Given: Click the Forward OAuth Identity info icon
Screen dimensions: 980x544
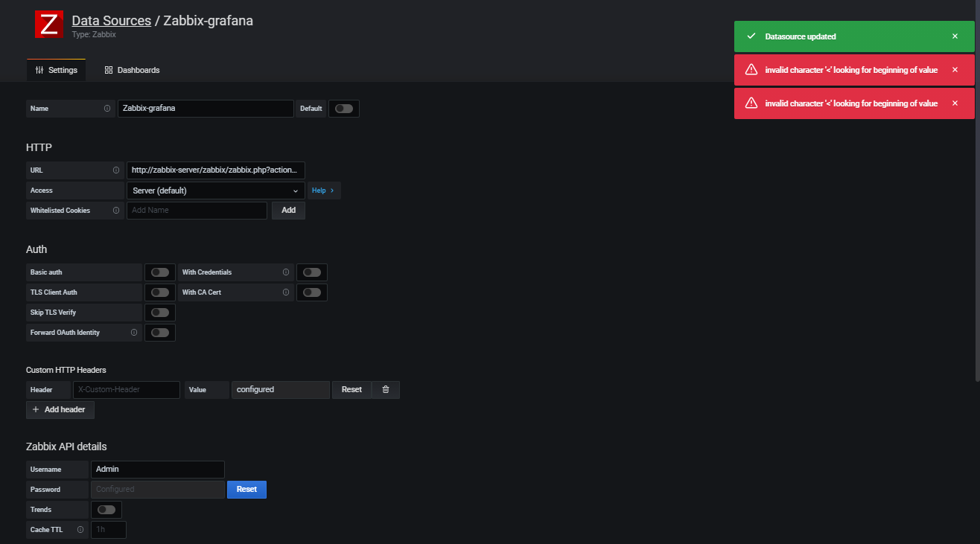Looking at the screenshot, I should [134, 333].
